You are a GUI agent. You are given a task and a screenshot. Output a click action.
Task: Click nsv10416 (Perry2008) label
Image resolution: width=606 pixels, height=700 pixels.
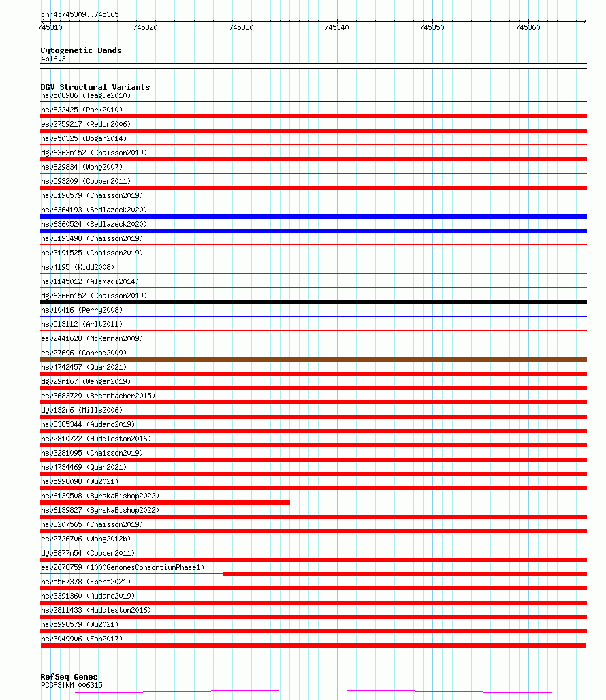82,310
